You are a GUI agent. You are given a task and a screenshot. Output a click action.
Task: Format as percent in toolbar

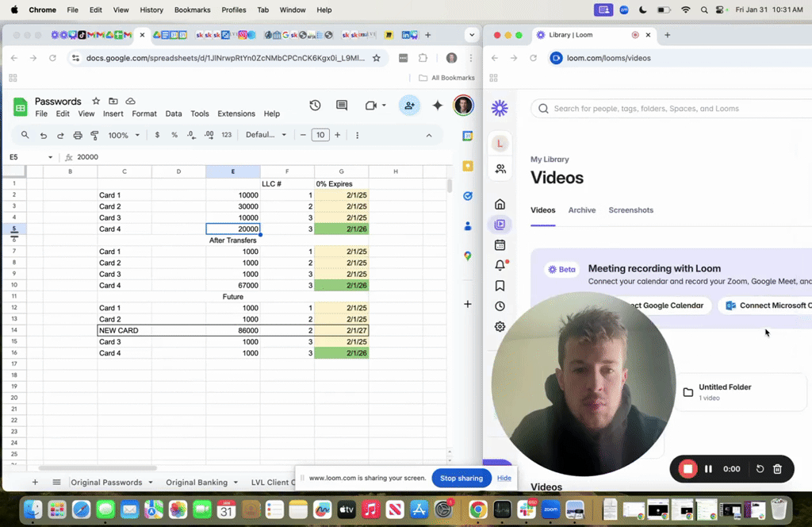[174, 135]
